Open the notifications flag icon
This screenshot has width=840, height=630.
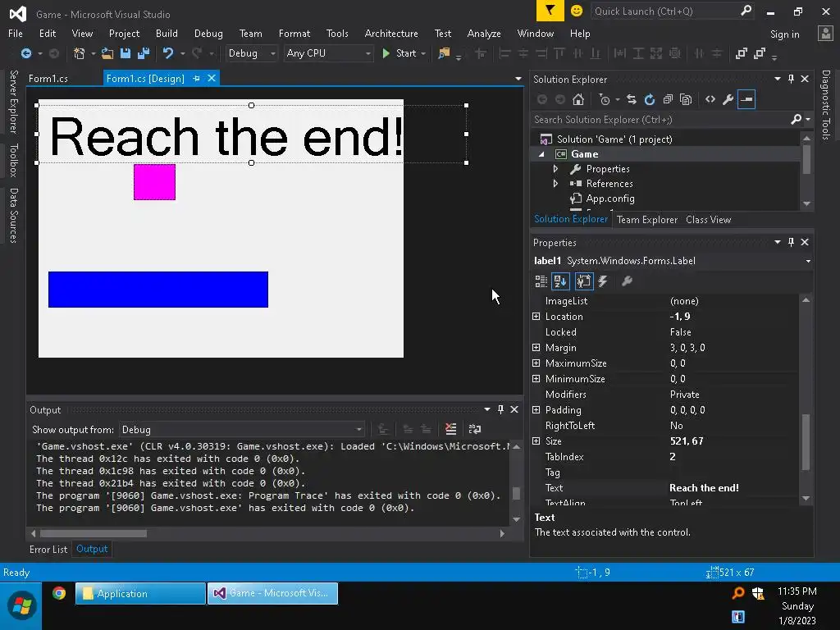550,11
